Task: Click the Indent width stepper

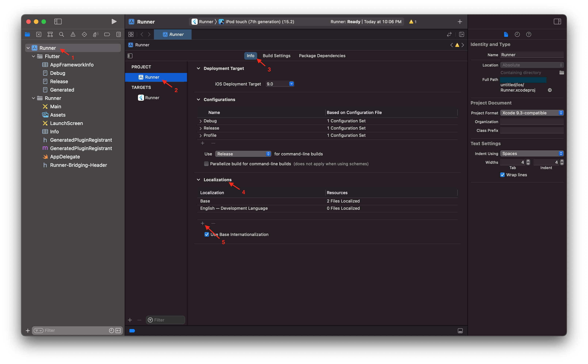Action: (x=562, y=162)
